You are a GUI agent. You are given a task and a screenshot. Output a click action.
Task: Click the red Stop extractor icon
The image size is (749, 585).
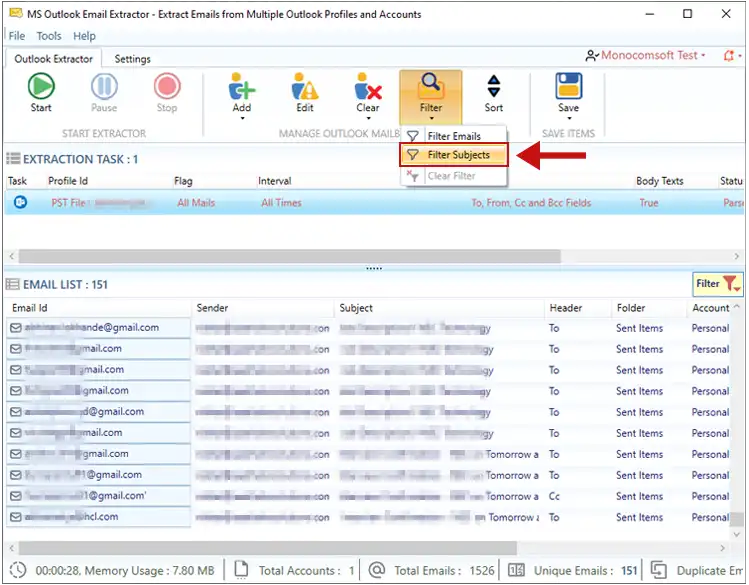167,86
